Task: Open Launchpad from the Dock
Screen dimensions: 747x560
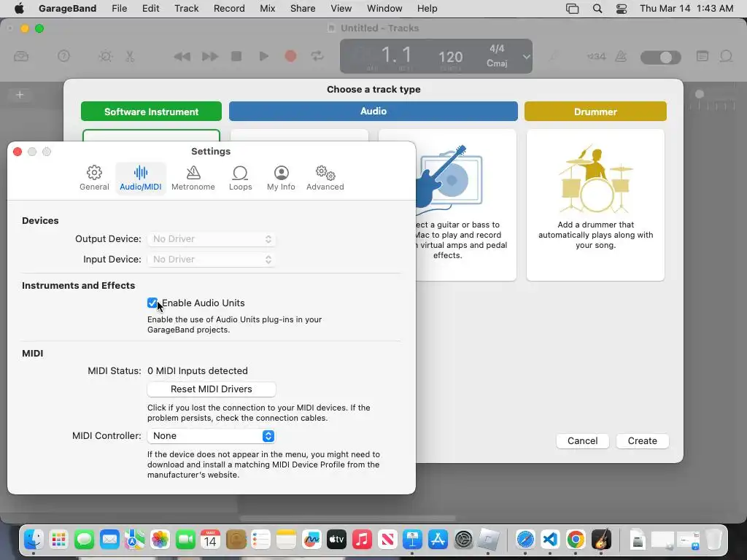Action: click(x=58, y=540)
